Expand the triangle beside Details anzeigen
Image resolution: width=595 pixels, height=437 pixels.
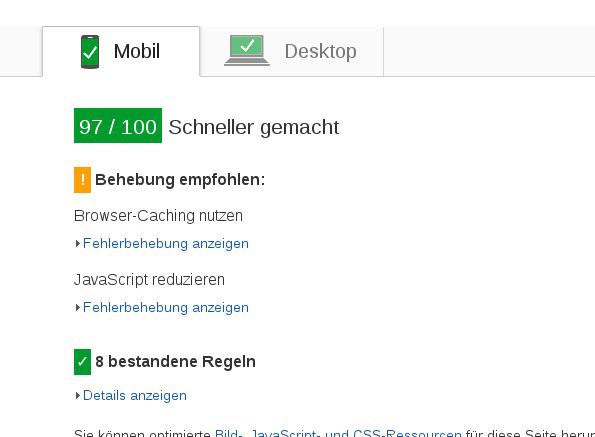pos(77,396)
